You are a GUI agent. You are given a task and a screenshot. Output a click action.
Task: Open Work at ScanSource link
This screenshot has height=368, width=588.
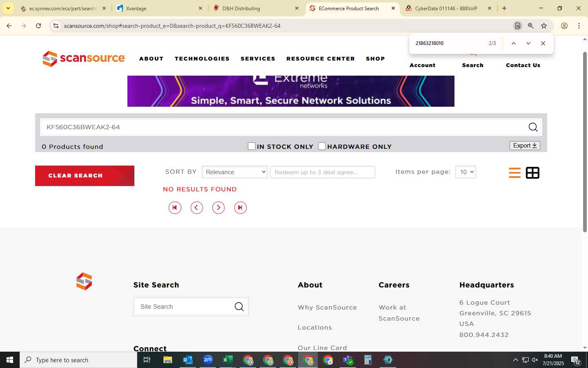[399, 313]
